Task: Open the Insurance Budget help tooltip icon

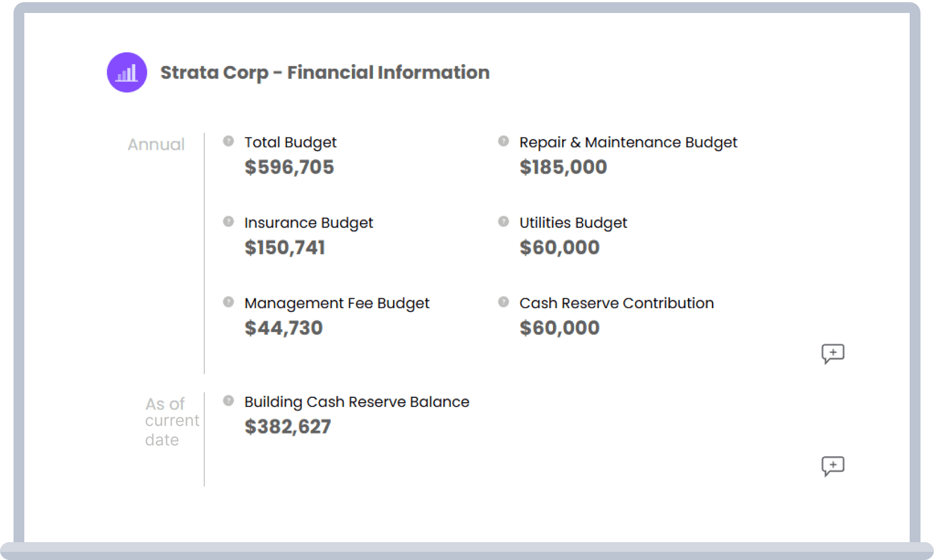Action: click(228, 221)
